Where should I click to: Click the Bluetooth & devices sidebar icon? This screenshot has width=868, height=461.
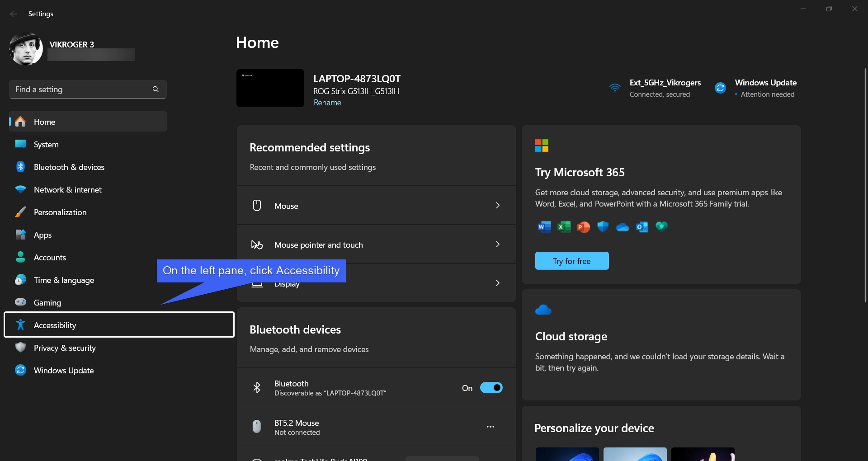point(20,167)
